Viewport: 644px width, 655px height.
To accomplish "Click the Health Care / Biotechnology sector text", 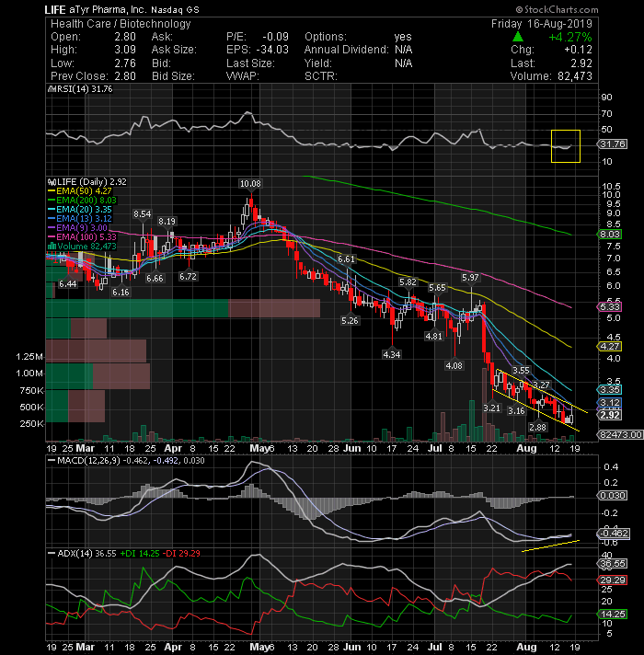I will 121,24.
